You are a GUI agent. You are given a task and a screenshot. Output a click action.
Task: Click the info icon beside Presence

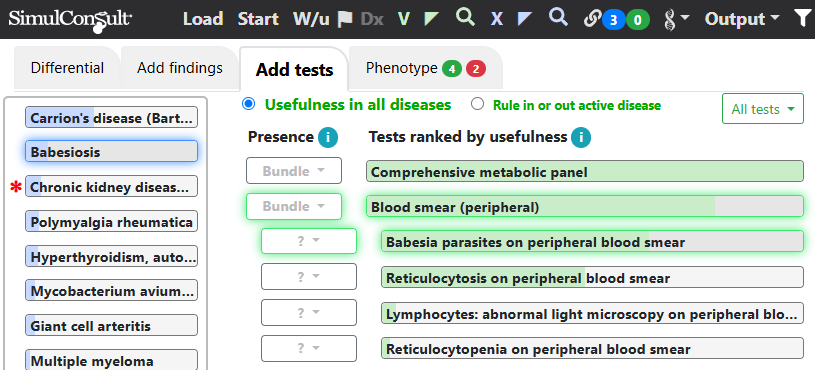pyautogui.click(x=328, y=137)
